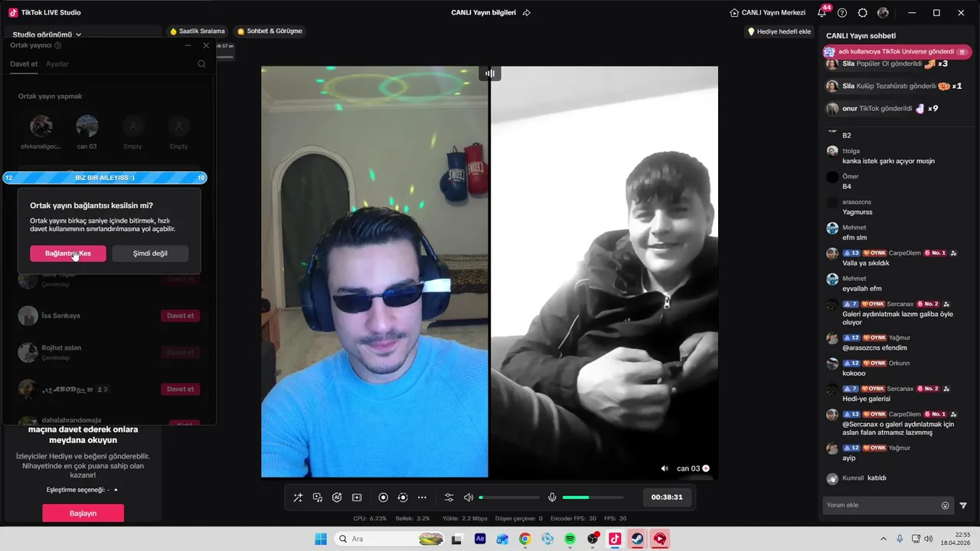Click help icon next to Ortak yayıncı
Screen dimensions: 980x551
(58, 45)
